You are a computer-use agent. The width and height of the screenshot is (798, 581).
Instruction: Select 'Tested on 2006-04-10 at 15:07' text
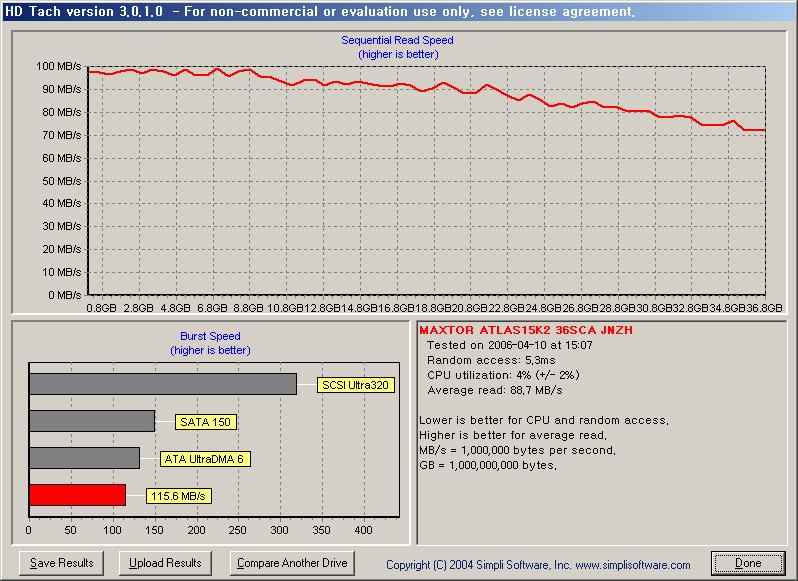510,345
